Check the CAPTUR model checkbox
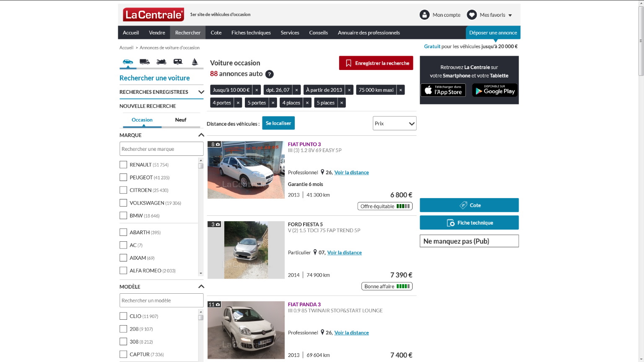The width and height of the screenshot is (644, 362). click(x=123, y=354)
